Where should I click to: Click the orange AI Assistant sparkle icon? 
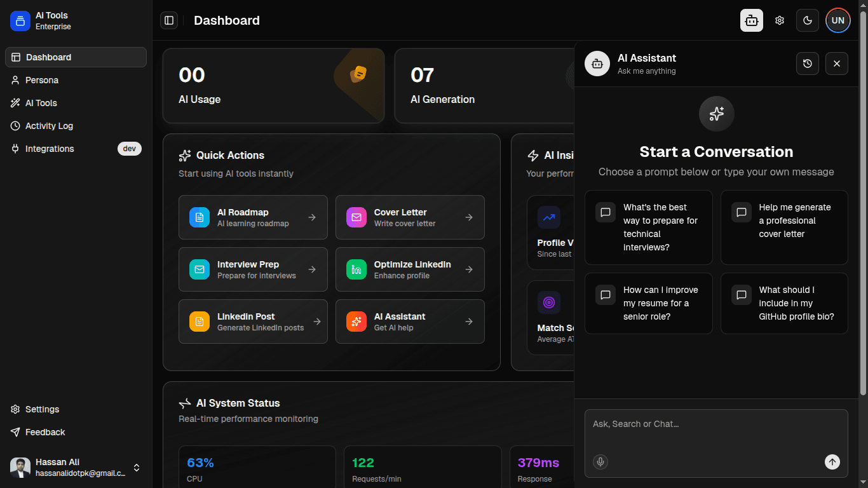pos(356,322)
